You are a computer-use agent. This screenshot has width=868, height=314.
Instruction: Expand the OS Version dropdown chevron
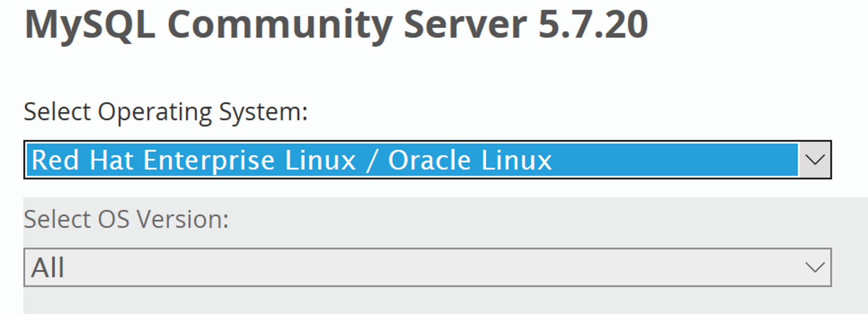point(815,267)
